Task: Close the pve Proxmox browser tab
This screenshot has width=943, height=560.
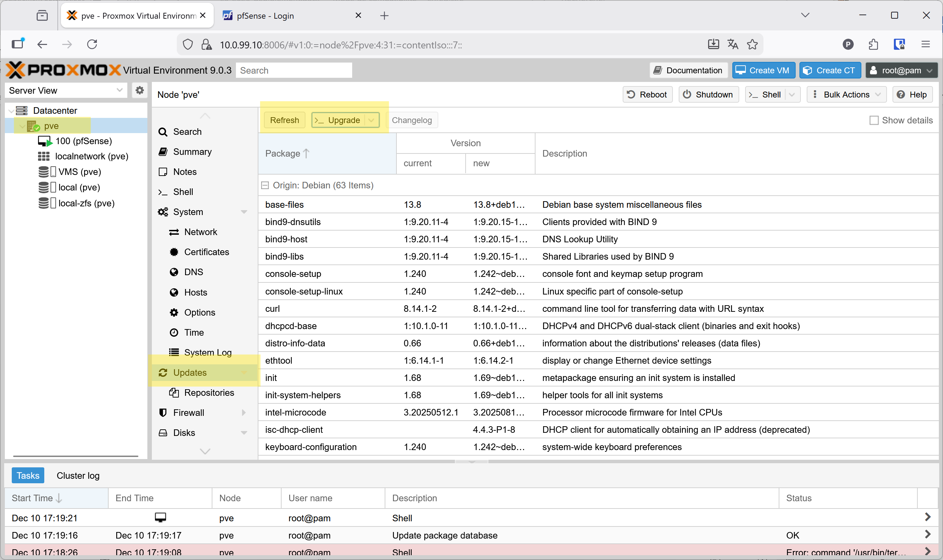Action: coord(203,15)
